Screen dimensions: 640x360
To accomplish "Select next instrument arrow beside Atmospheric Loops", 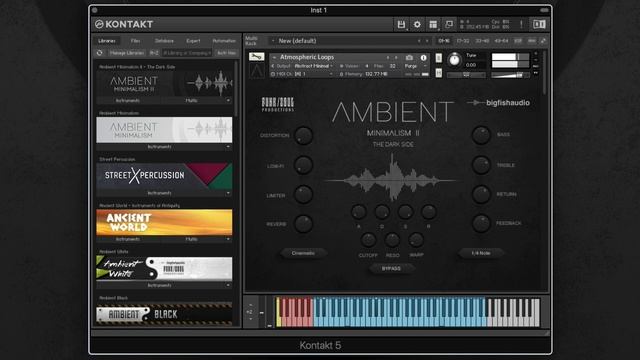I will tap(396, 58).
